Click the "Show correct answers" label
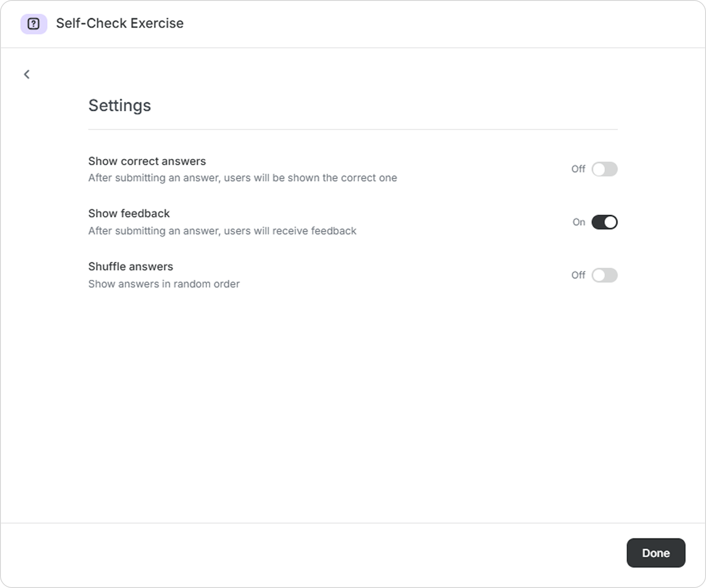Viewport: 706px width, 588px height. [x=147, y=161]
